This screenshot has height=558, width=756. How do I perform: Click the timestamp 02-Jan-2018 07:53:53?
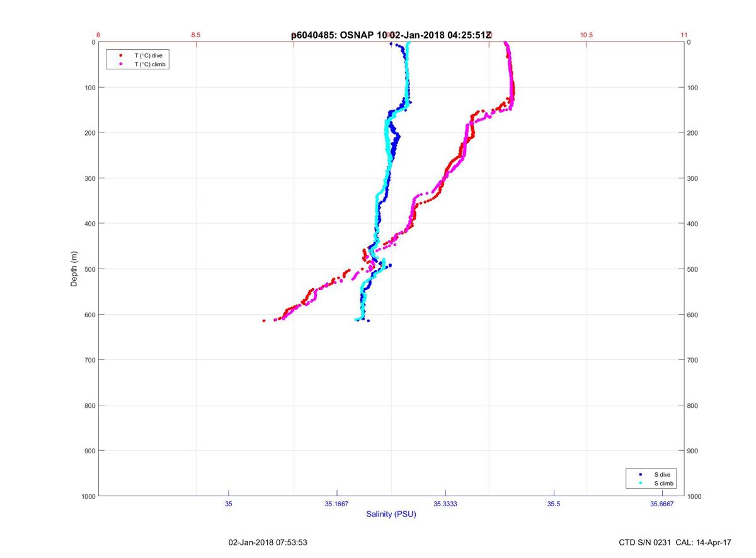[x=268, y=542]
